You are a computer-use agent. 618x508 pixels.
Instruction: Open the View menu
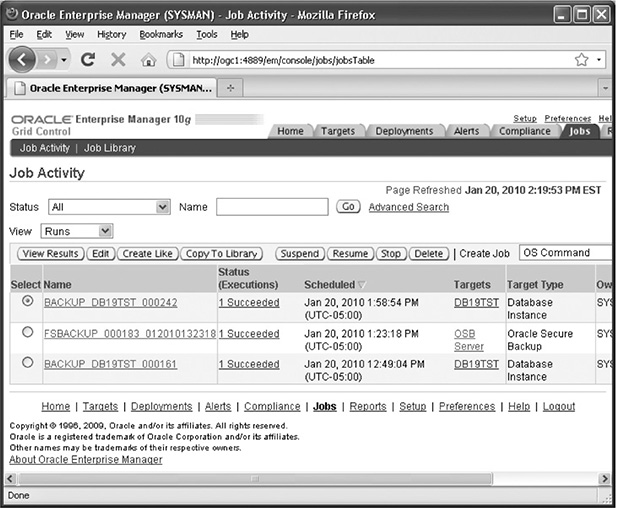pyautogui.click(x=74, y=34)
